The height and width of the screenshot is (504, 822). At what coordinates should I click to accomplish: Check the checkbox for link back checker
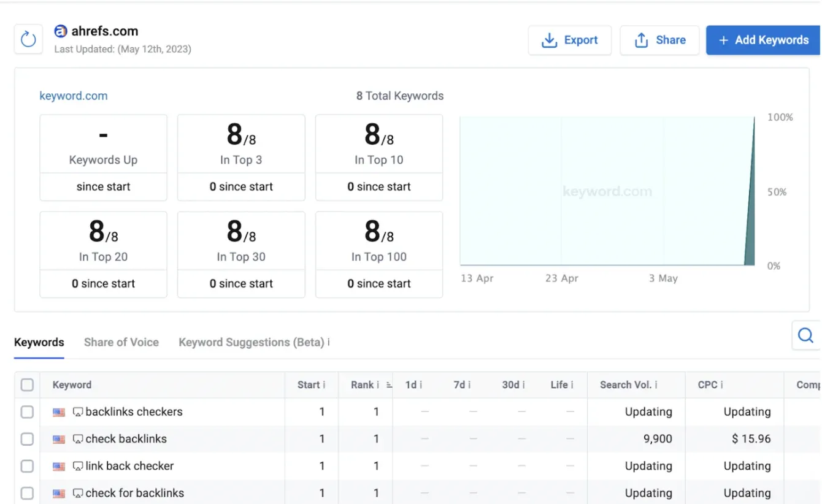[27, 466]
